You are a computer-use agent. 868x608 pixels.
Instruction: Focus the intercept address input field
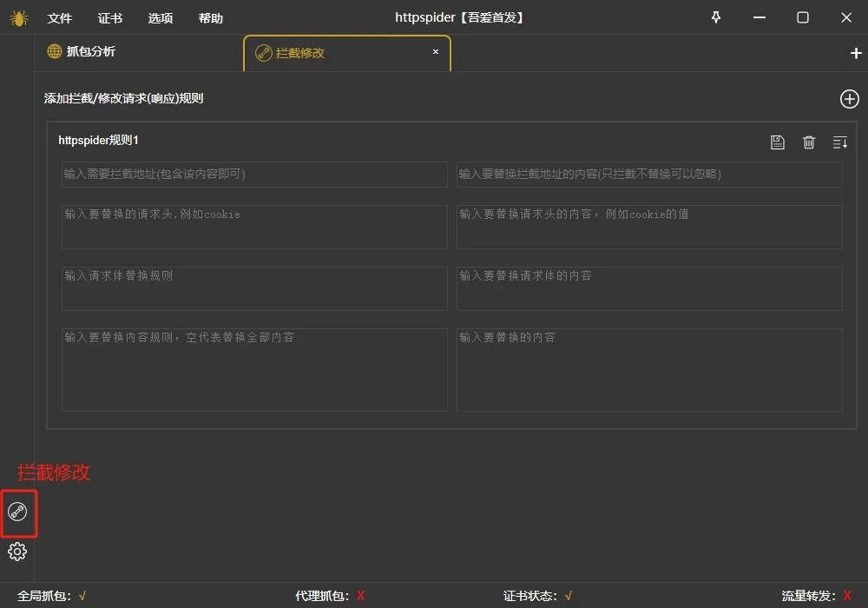click(254, 175)
